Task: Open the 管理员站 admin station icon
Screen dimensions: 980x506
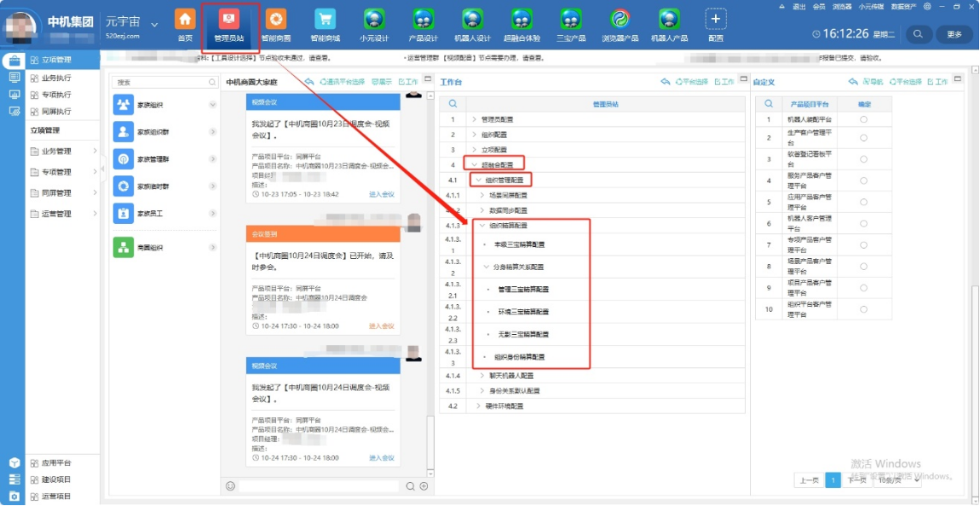Action: click(228, 20)
